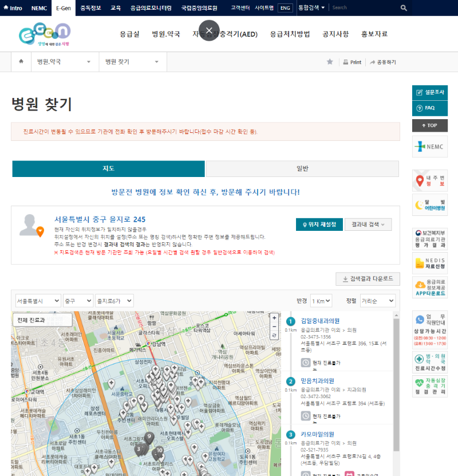Open 보건복지부 응급의료기관 평가결과 banner

(430, 239)
